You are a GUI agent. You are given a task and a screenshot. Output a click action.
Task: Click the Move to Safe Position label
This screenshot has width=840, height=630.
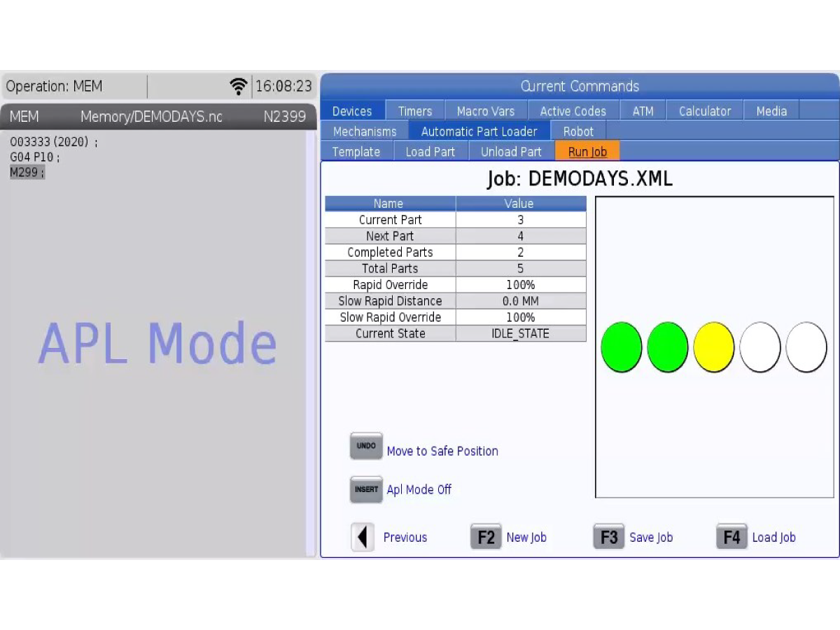pos(442,451)
